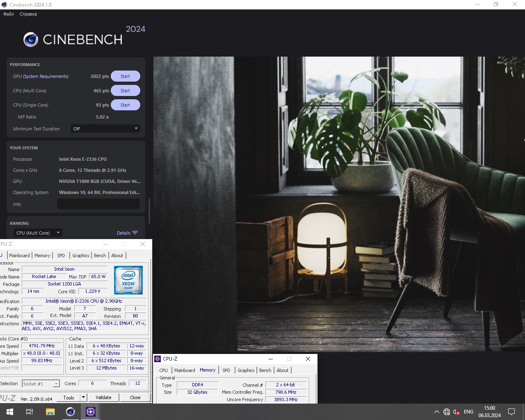
Task: Open the CPU (Multi Core) ranking dropdown
Action: 38,233
